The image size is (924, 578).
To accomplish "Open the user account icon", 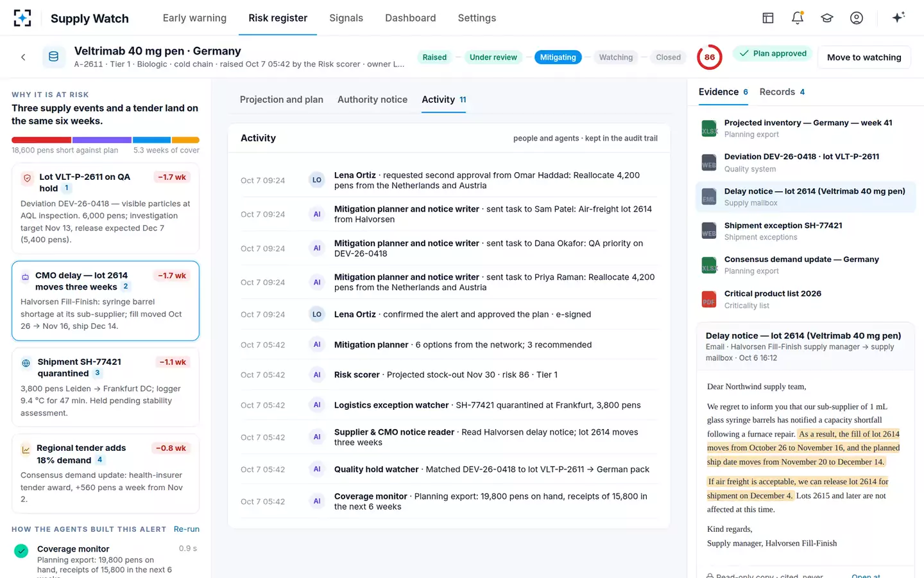I will point(857,18).
